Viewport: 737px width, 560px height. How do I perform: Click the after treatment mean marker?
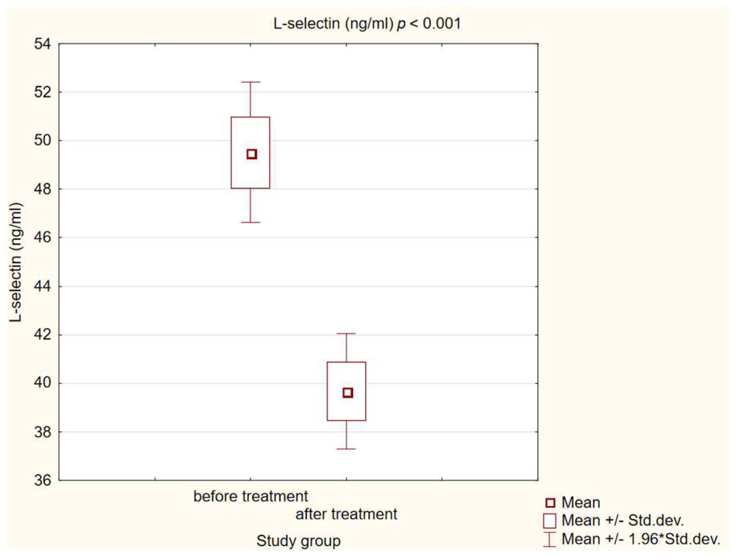[347, 393]
